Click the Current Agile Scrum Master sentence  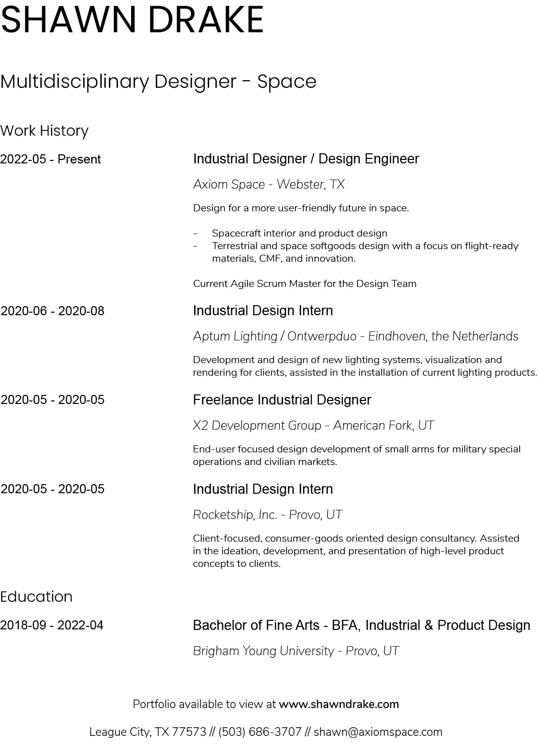coord(305,283)
